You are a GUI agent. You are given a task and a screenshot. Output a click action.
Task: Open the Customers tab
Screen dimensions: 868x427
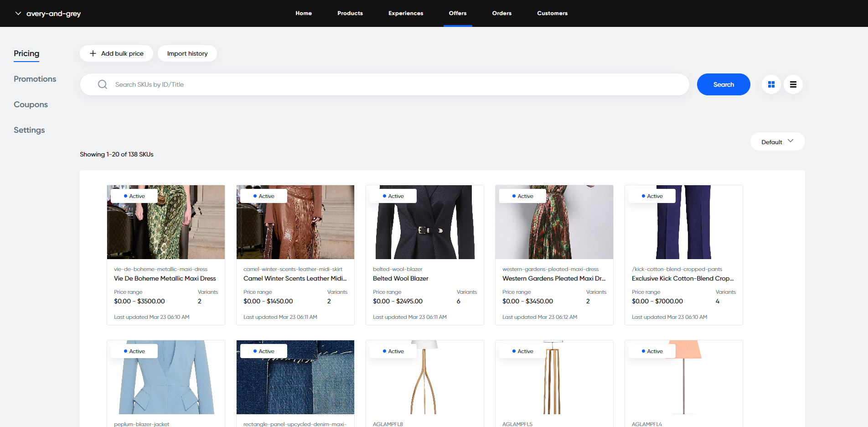tap(552, 13)
